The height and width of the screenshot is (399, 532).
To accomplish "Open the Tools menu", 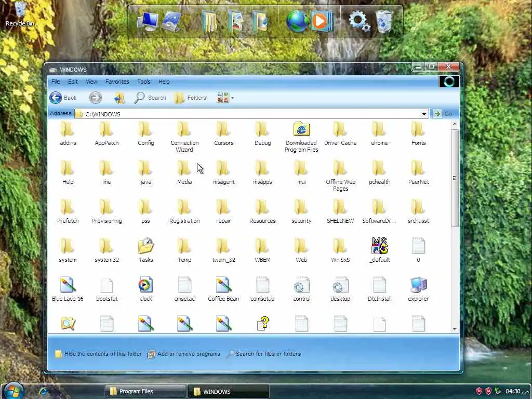I will coord(143,82).
